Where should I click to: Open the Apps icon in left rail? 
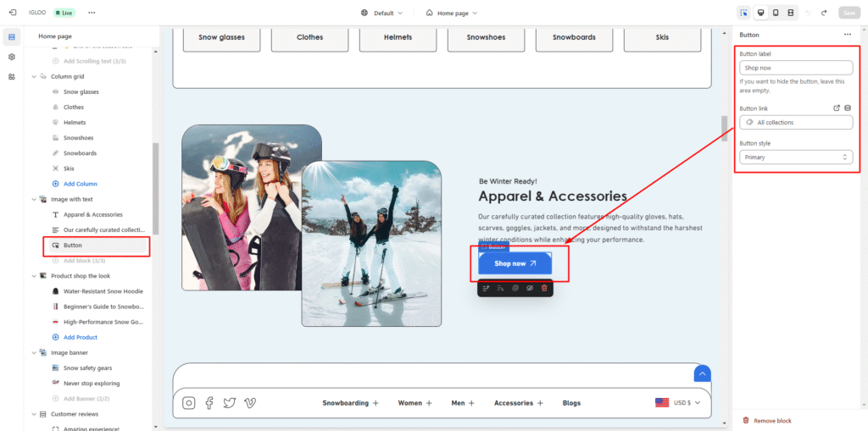[12, 77]
